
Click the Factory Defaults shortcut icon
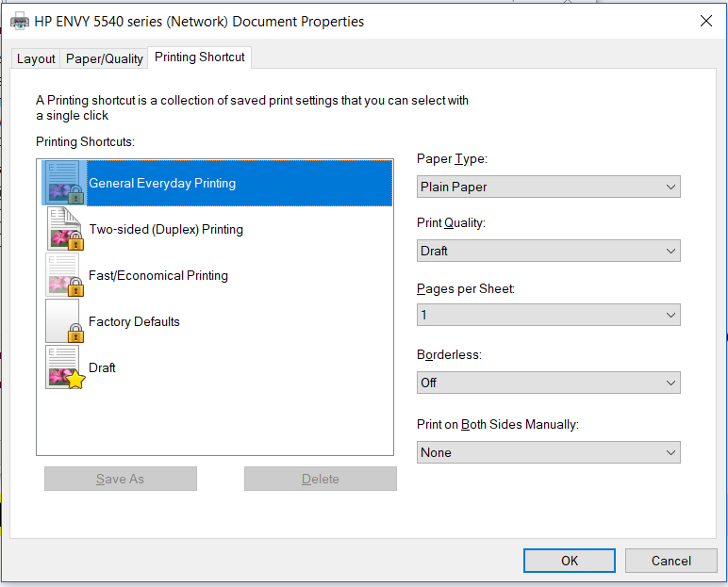click(x=64, y=320)
